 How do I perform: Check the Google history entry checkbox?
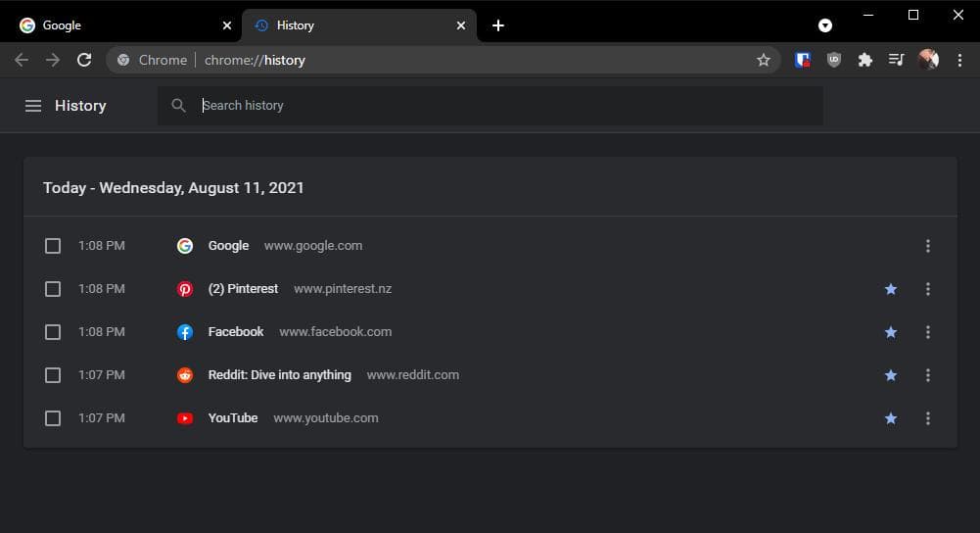pyautogui.click(x=53, y=246)
